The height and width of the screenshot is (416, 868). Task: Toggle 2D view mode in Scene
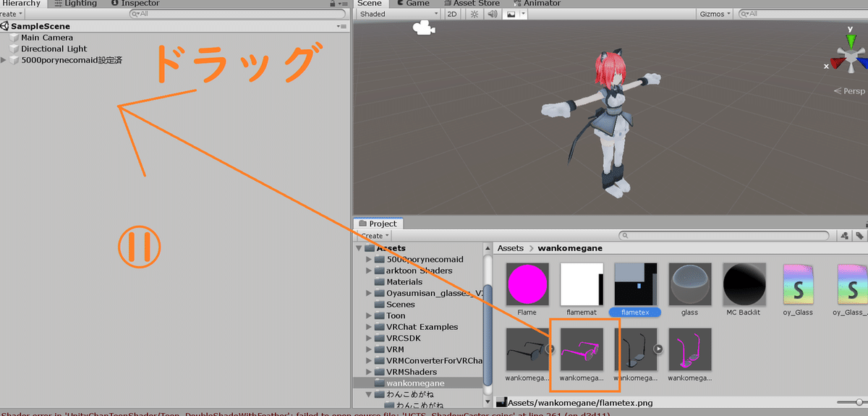pos(451,14)
